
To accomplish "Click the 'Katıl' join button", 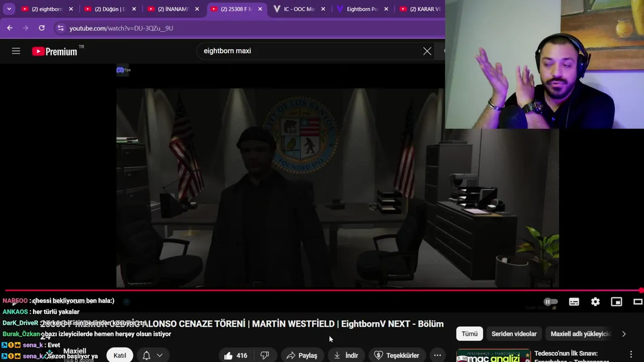I will 120,355.
